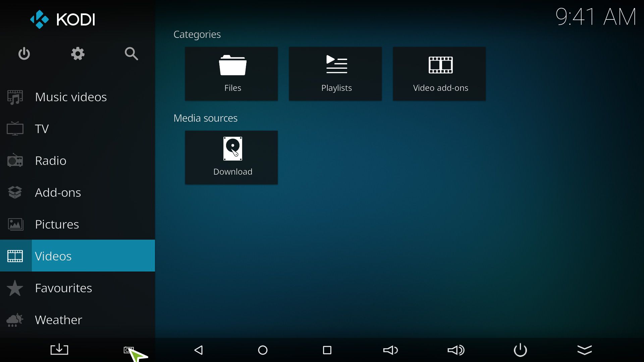
Task: Toggle device power off
Action: 520,350
